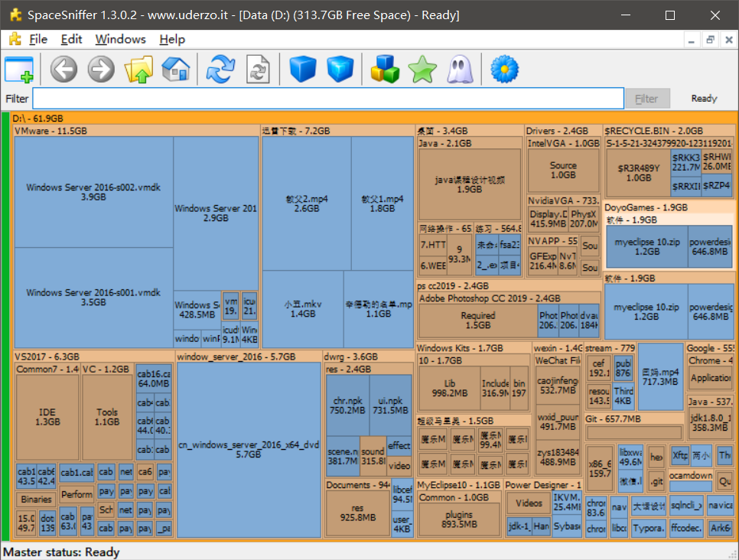The image size is (739, 560).
Task: Start a new master scan with blue arrows icon
Action: [221, 69]
